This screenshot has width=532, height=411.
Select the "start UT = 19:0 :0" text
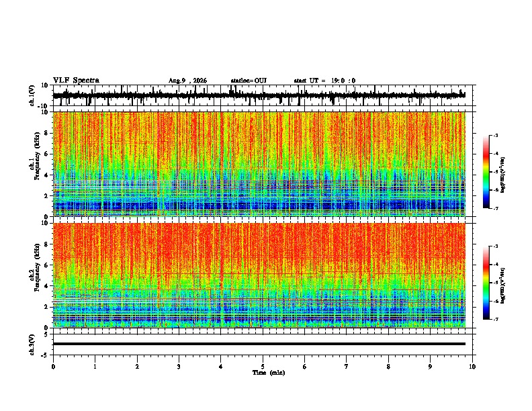(x=324, y=81)
